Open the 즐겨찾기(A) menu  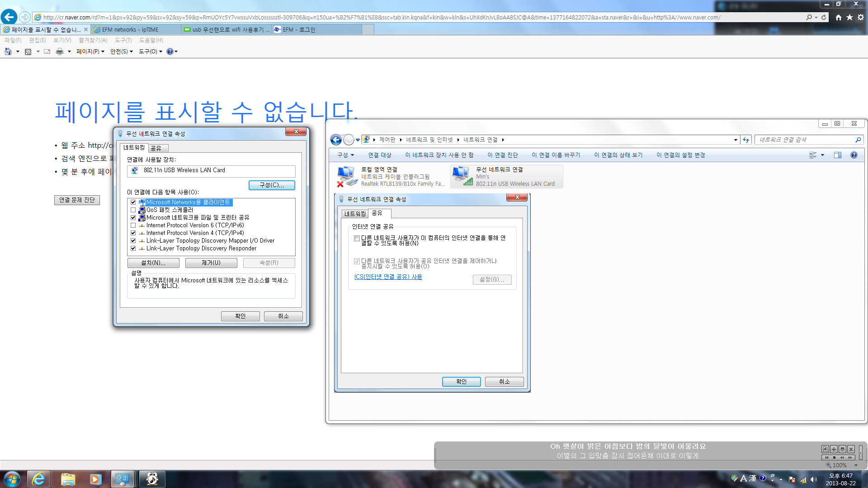pos(93,40)
